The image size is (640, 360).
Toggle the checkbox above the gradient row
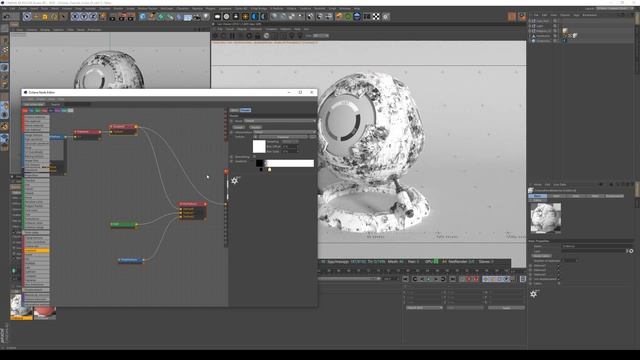254,157
